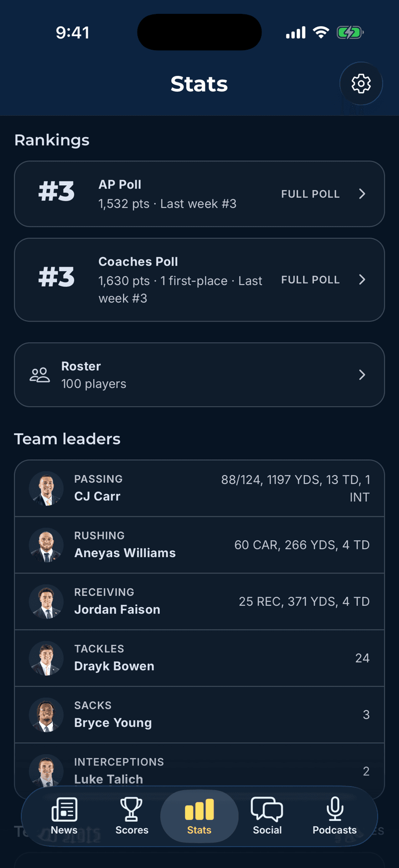Tap CJ Carr's player headshot

pyautogui.click(x=46, y=489)
